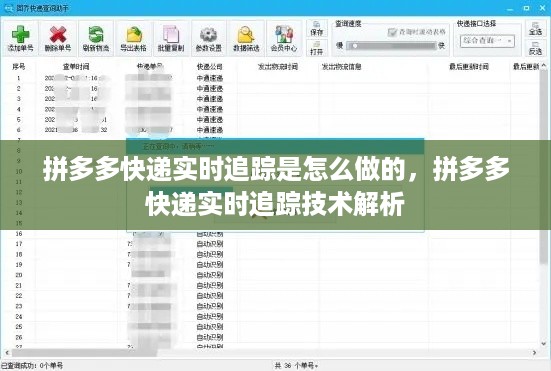Image resolution: width=551 pixels, height=371 pixels.
Task: Expand the 快递接口选择 dropdown
Action: click(487, 41)
